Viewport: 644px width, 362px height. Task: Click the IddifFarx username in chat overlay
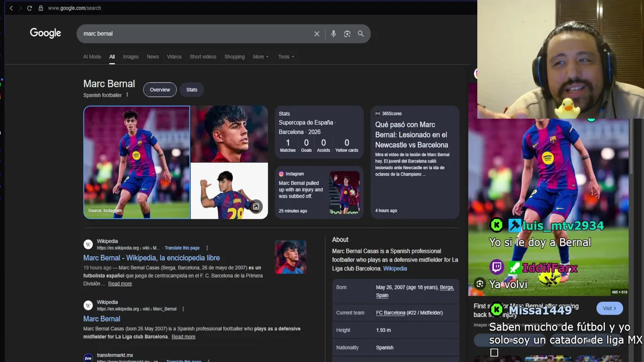[549, 268]
